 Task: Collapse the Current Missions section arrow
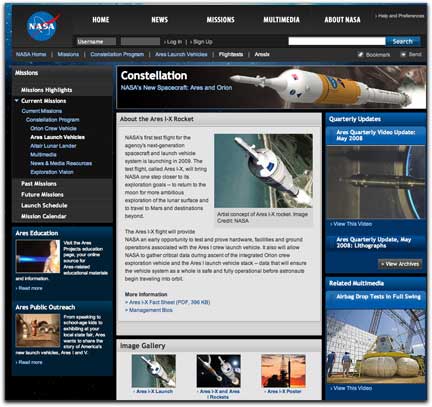click(16, 101)
